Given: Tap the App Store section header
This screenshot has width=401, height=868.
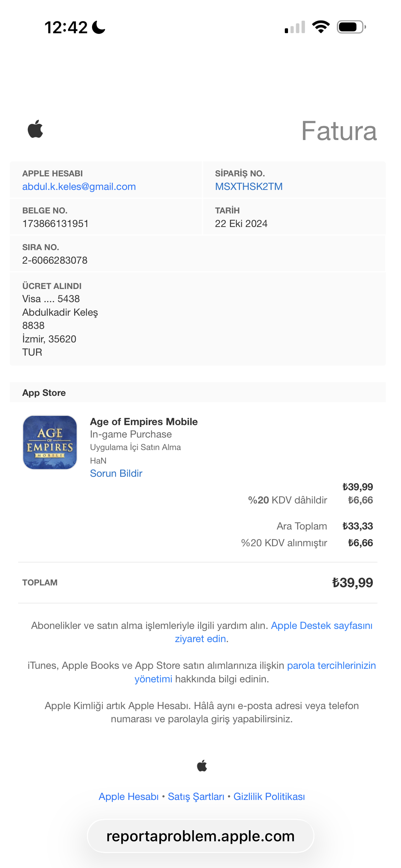Looking at the screenshot, I should click(198, 393).
